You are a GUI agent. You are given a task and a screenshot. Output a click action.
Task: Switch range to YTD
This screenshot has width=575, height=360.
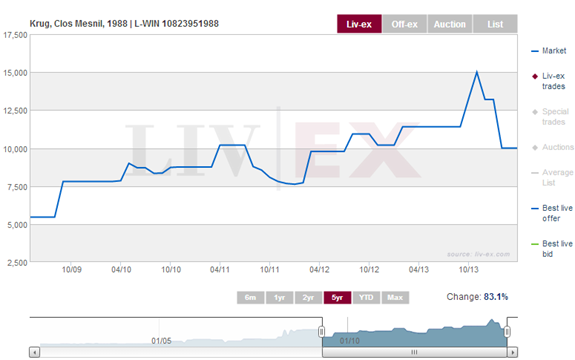(x=366, y=297)
